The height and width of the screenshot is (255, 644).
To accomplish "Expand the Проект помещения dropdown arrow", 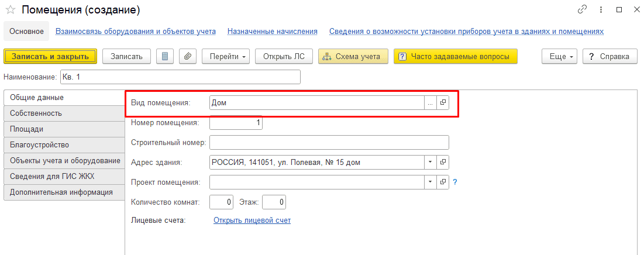I will tap(431, 182).
